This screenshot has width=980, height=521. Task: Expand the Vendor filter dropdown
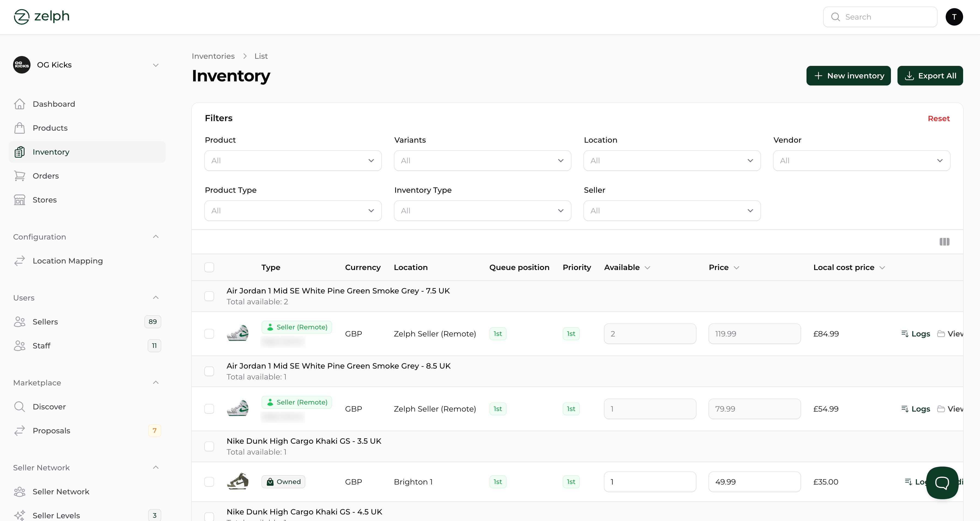[861, 160]
